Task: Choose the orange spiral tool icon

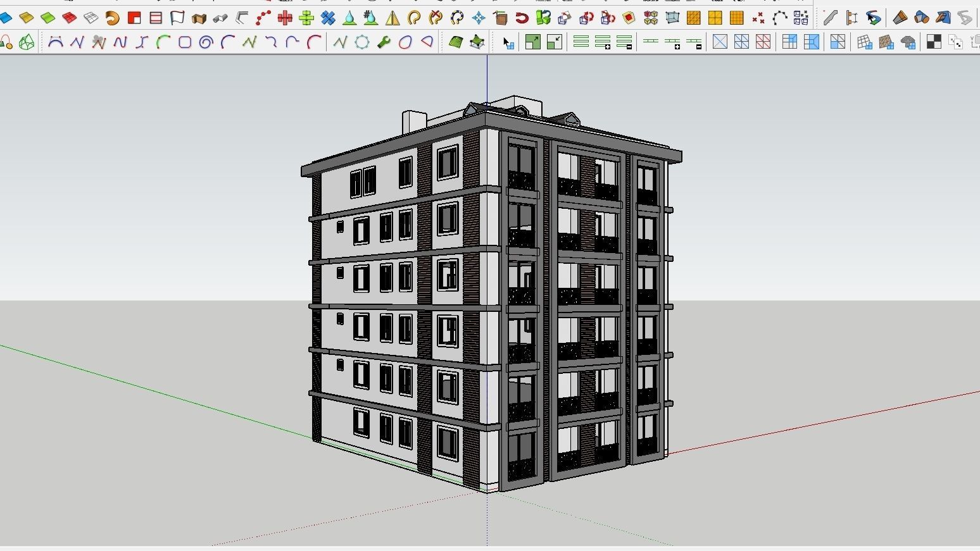Action: [x=112, y=18]
